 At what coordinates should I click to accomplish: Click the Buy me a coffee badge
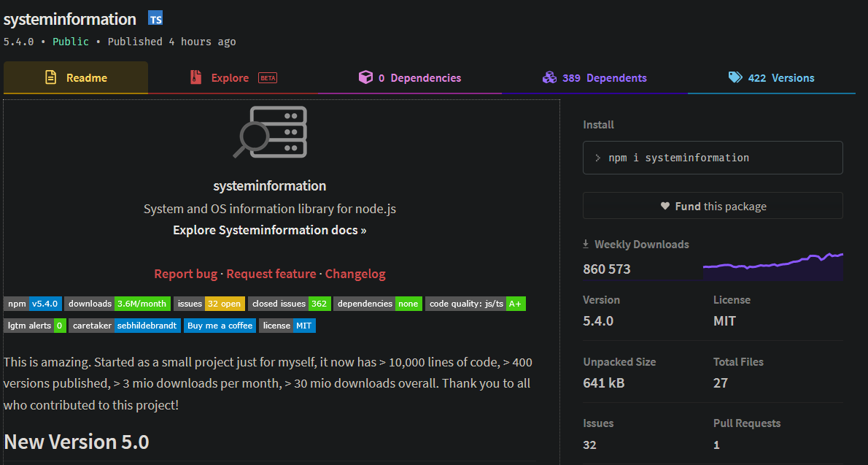220,326
